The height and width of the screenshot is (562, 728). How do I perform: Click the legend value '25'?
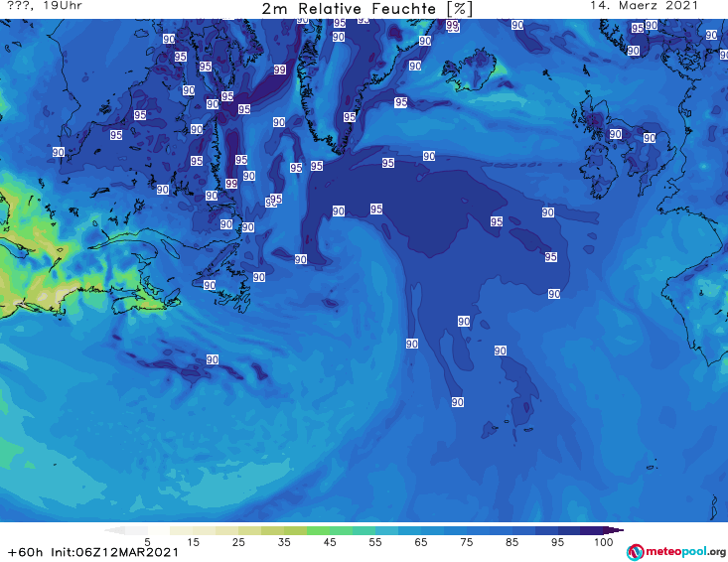point(238,542)
